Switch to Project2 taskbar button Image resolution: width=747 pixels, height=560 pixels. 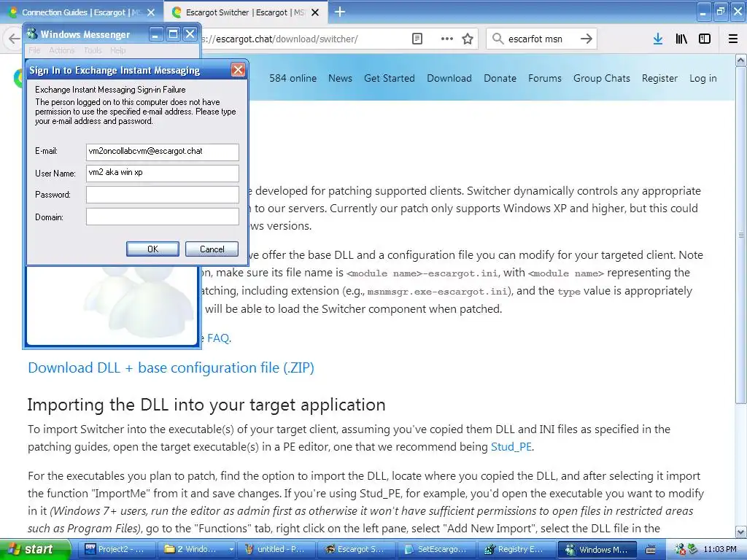(119, 549)
